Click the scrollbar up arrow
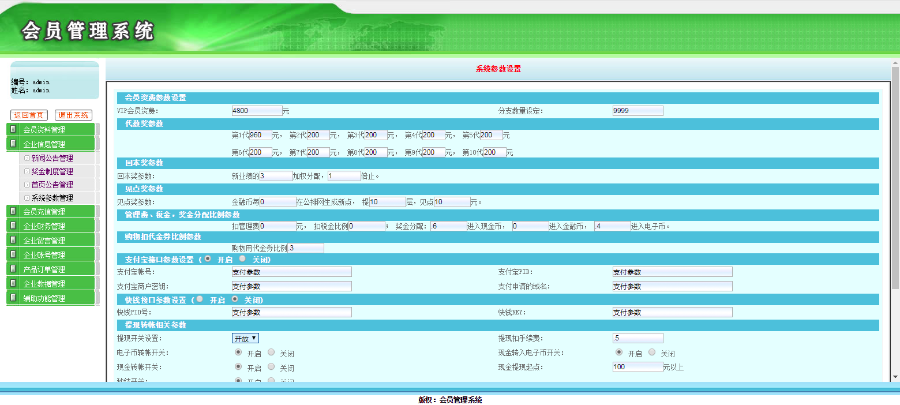 [x=895, y=63]
